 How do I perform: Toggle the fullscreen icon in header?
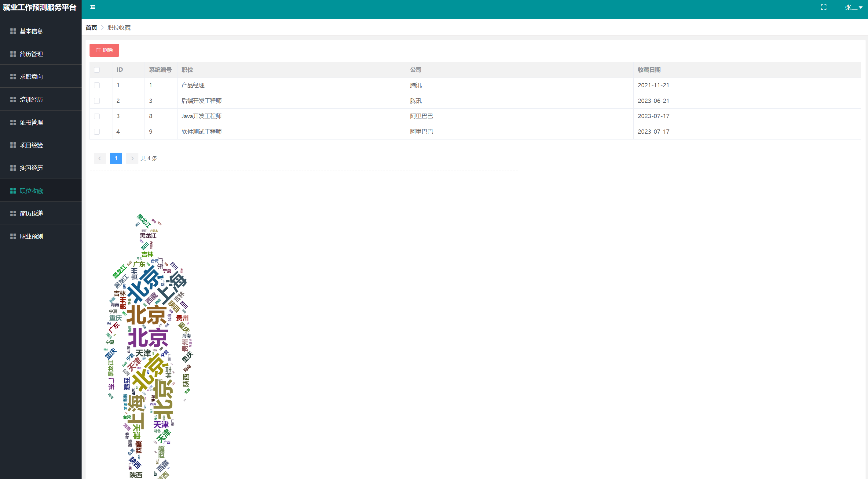tap(823, 7)
